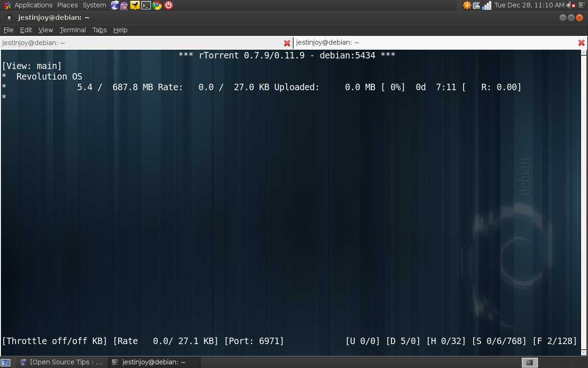The image size is (588, 368).
Task: Click the torrent progress line 5.4 / 687.8 MB
Action: pos(262,87)
